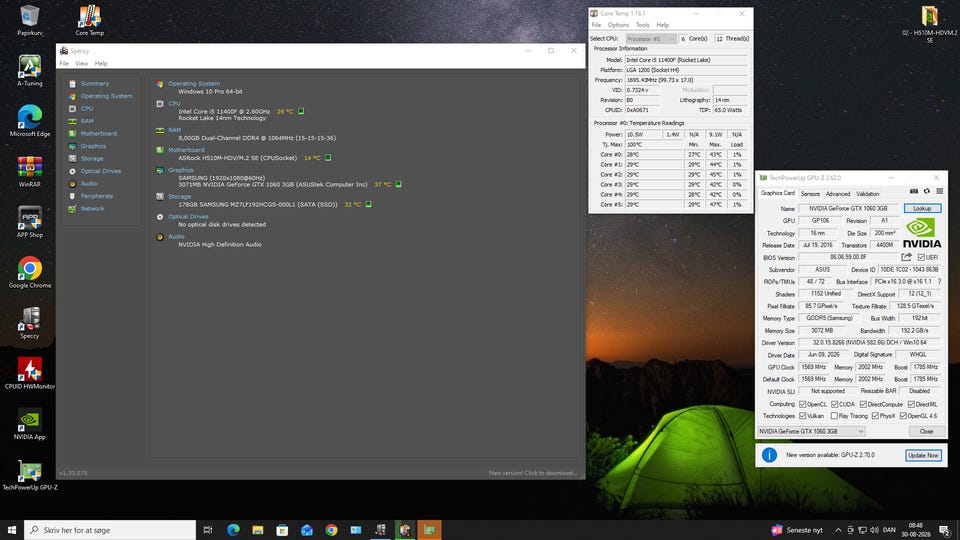Toggle the Vulkan checkbox
The height and width of the screenshot is (540, 960).
(x=803, y=416)
